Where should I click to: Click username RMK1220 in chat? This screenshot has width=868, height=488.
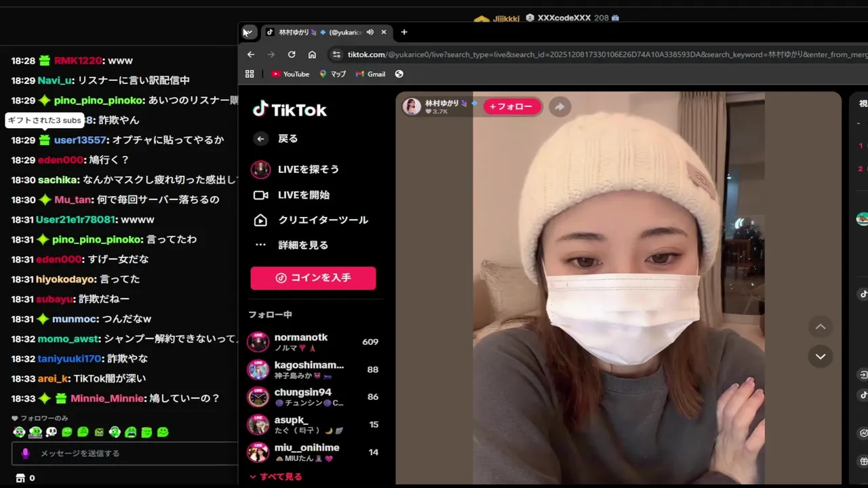click(78, 60)
